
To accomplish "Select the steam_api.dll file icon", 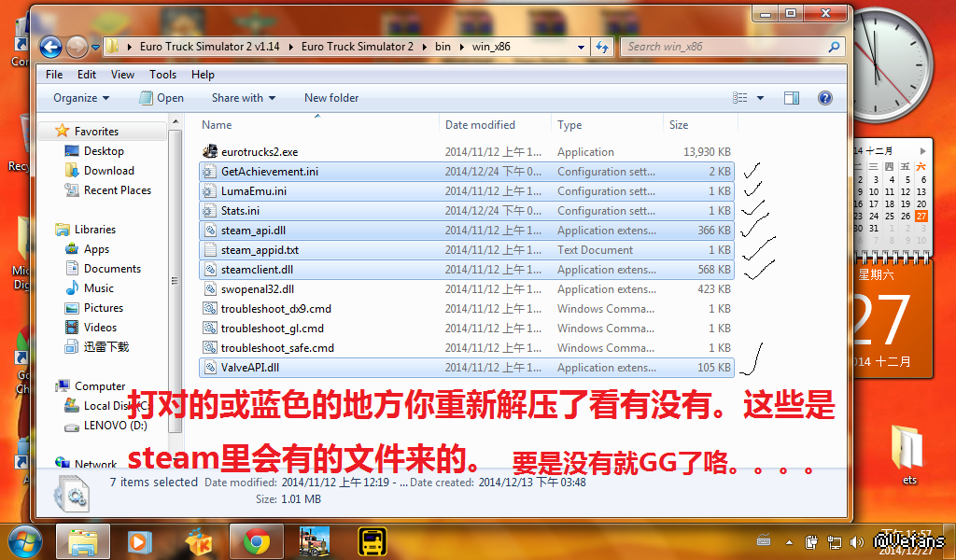I will tap(210, 231).
